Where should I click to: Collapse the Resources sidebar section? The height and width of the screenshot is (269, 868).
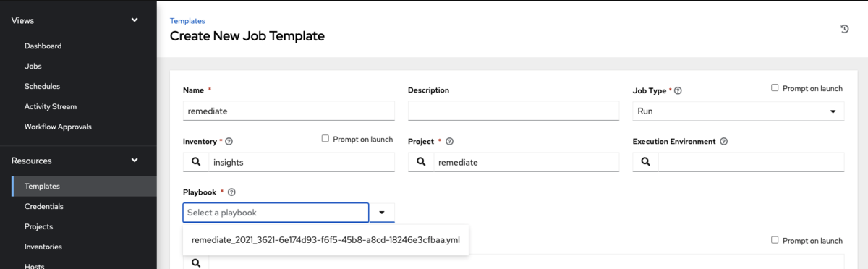[x=135, y=161]
